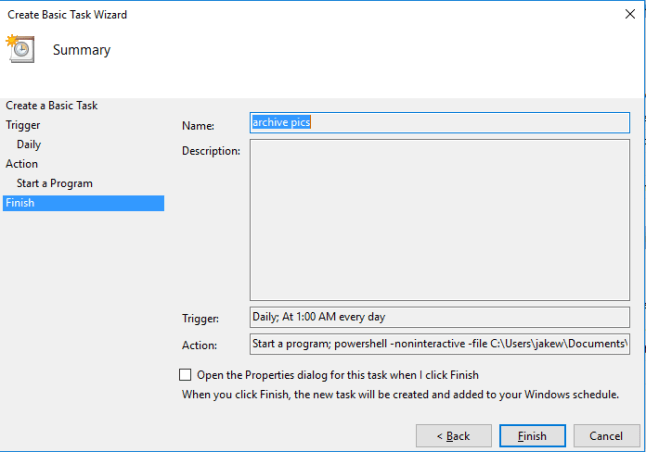The width and height of the screenshot is (646, 452).
Task: Open the Daily trigger step
Action: [29, 144]
